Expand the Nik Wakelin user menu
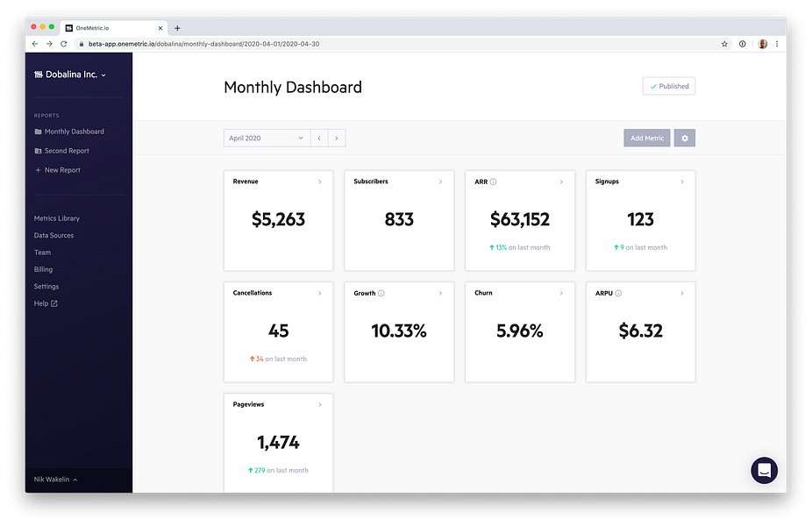This screenshot has width=812, height=526. 55,480
